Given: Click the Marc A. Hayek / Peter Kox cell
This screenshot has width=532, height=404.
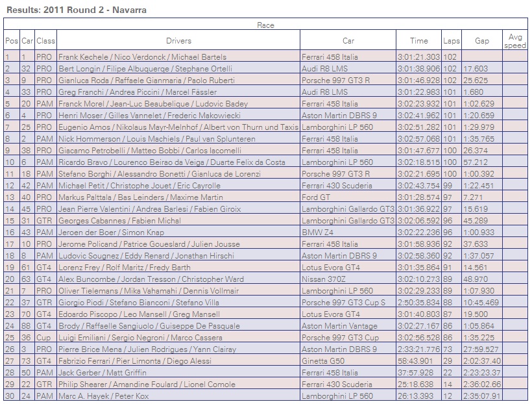Looking at the screenshot, I should click(104, 396).
